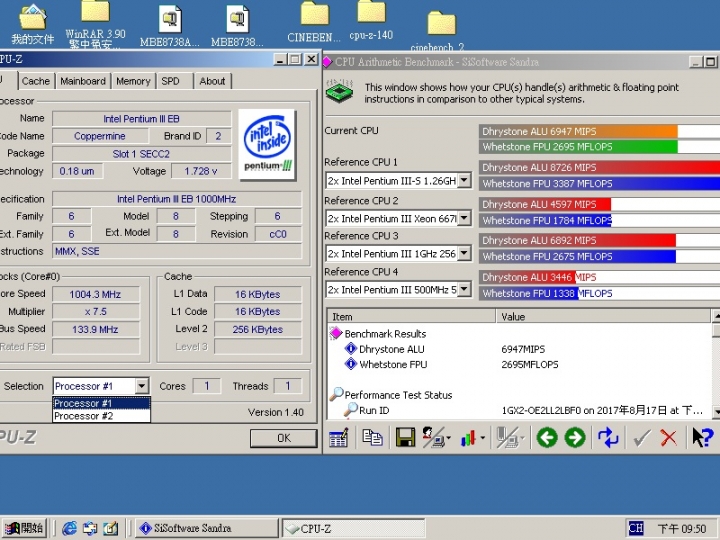720x540 pixels.
Task: Click the Core Speed 1004.3 MHz field
Action: [x=96, y=294]
